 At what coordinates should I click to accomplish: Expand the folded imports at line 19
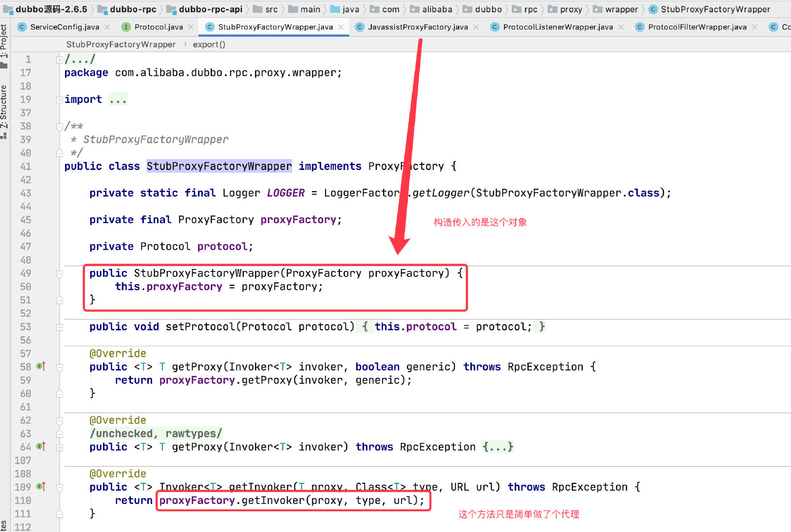[x=60, y=100]
